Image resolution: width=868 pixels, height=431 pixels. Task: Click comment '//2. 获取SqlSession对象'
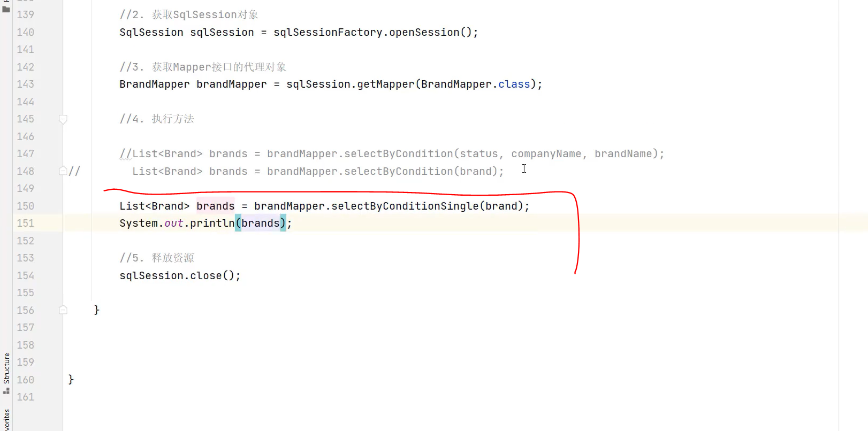pyautogui.click(x=189, y=14)
